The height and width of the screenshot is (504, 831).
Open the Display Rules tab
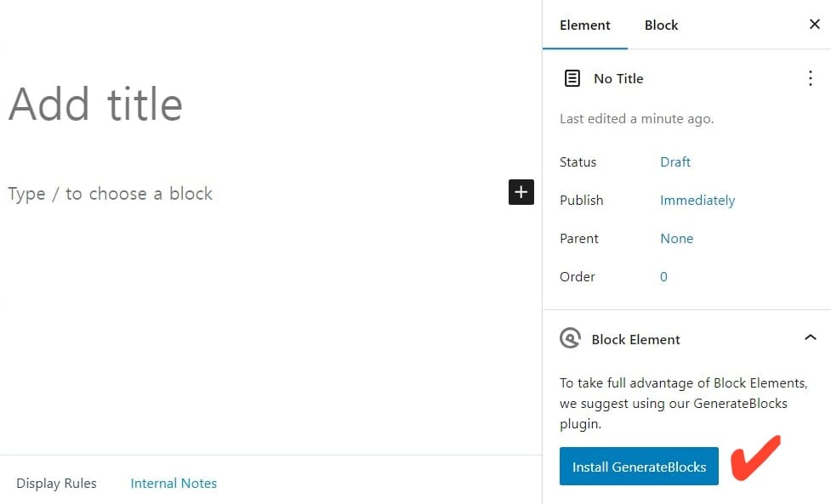coord(56,484)
